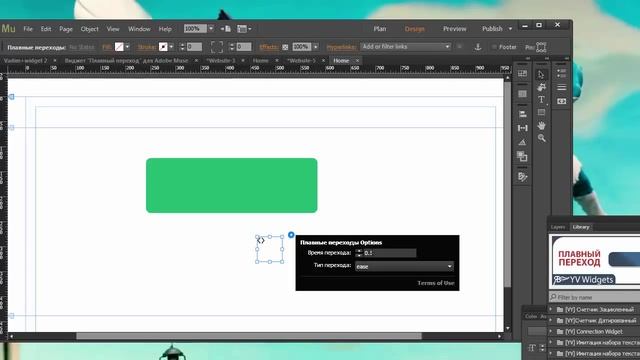Open the Object menu
The width and height of the screenshot is (640, 360).
89,29
